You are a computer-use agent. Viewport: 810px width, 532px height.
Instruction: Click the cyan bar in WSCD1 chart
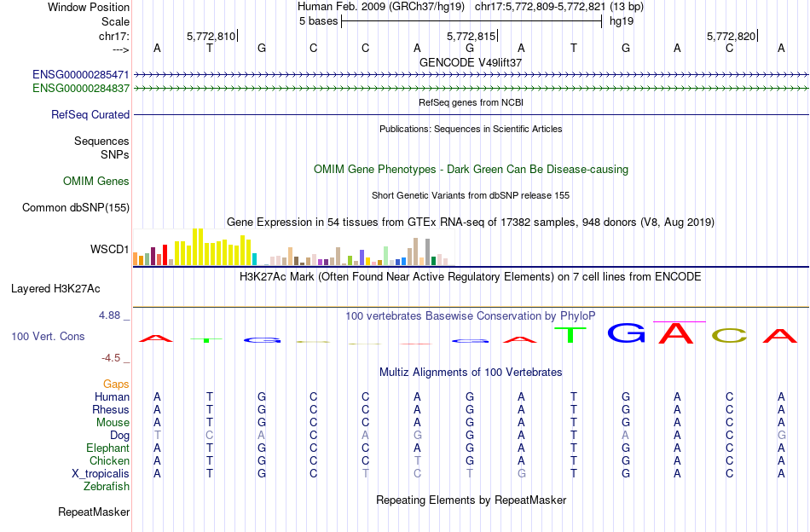tap(255, 260)
